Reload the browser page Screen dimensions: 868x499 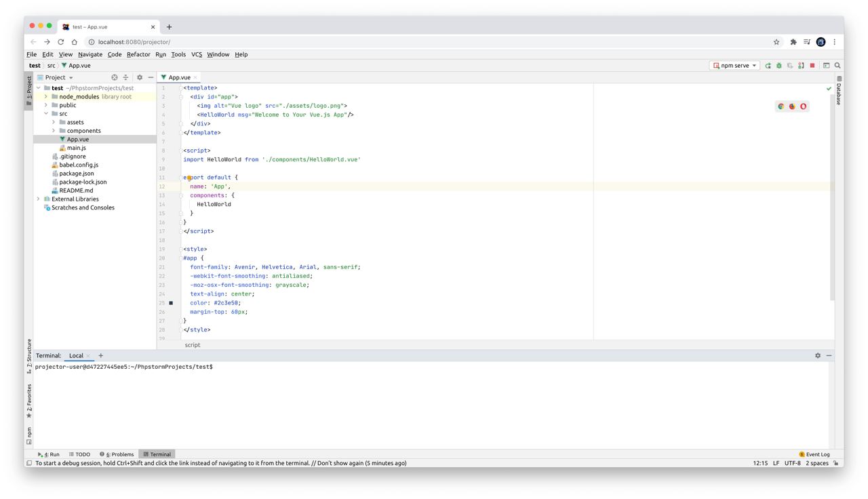point(60,42)
